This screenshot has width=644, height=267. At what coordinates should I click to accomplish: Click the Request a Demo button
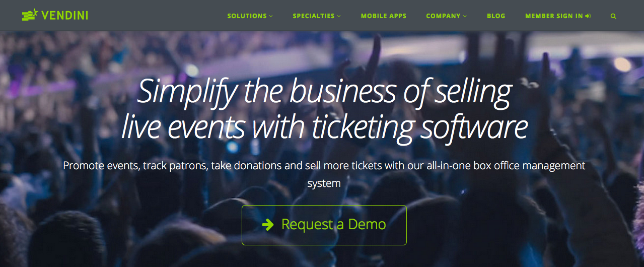tap(324, 225)
